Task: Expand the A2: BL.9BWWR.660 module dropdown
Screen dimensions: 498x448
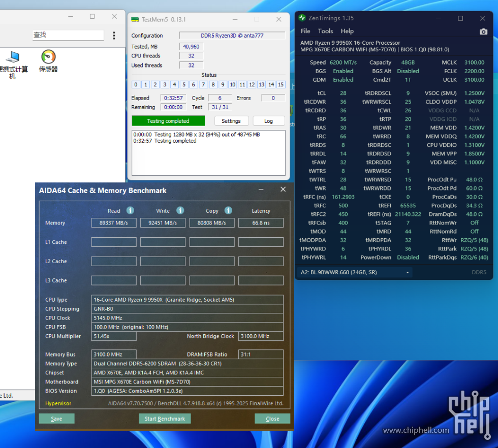Action: [355, 272]
